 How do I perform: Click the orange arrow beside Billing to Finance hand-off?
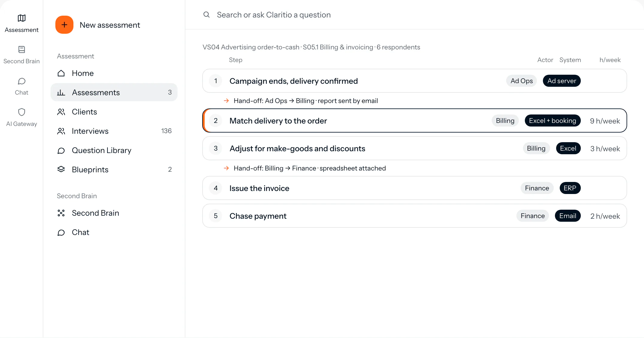tap(226, 168)
